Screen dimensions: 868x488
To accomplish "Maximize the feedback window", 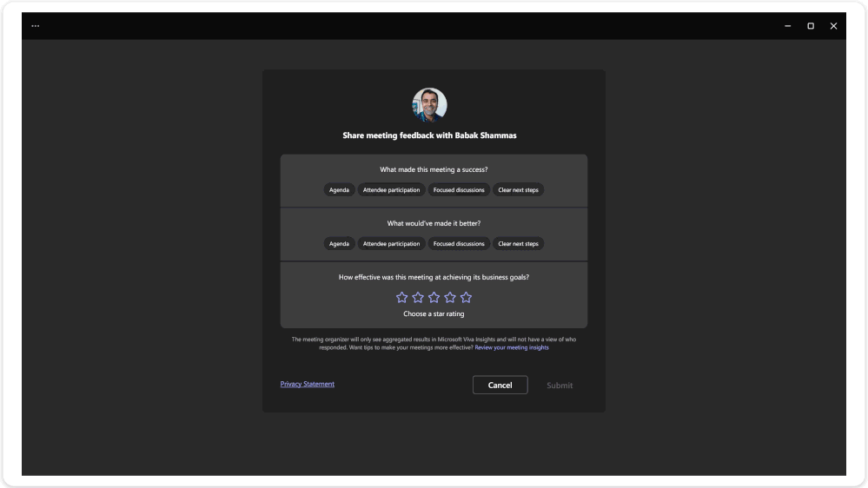I will pos(811,26).
